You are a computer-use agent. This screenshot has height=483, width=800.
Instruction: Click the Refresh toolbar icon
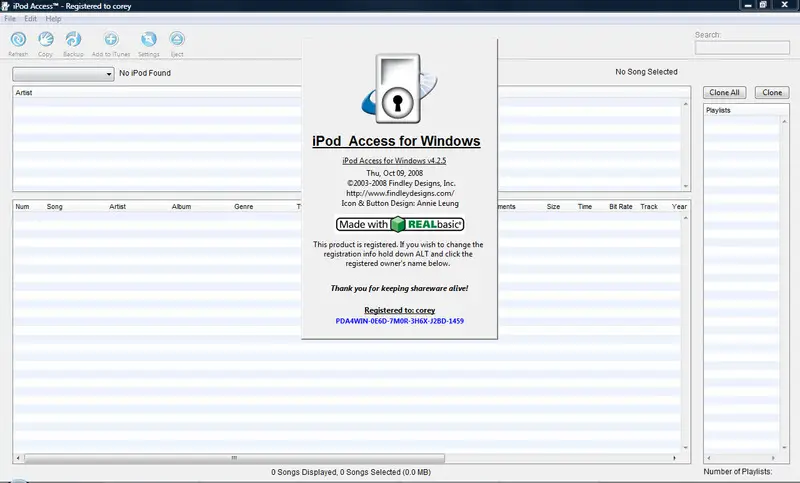(x=18, y=39)
